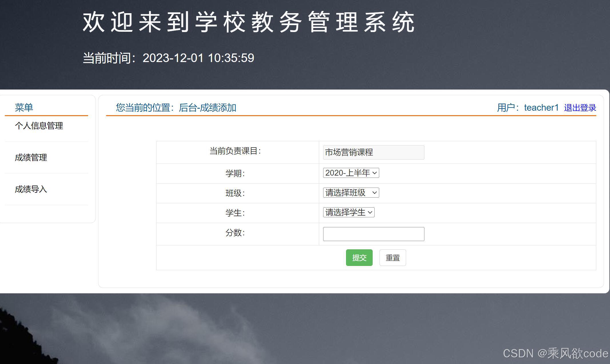The image size is (610, 364).
Task: Click the 分数 score input field
Action: [373, 234]
